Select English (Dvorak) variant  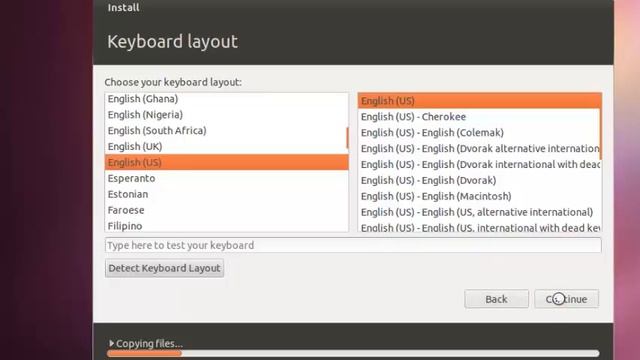[x=479, y=180]
